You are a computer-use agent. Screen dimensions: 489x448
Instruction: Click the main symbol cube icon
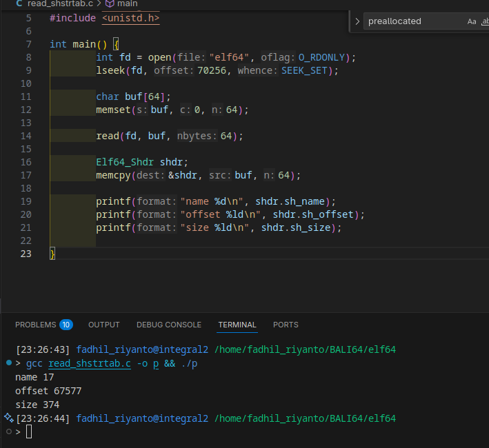click(109, 3)
